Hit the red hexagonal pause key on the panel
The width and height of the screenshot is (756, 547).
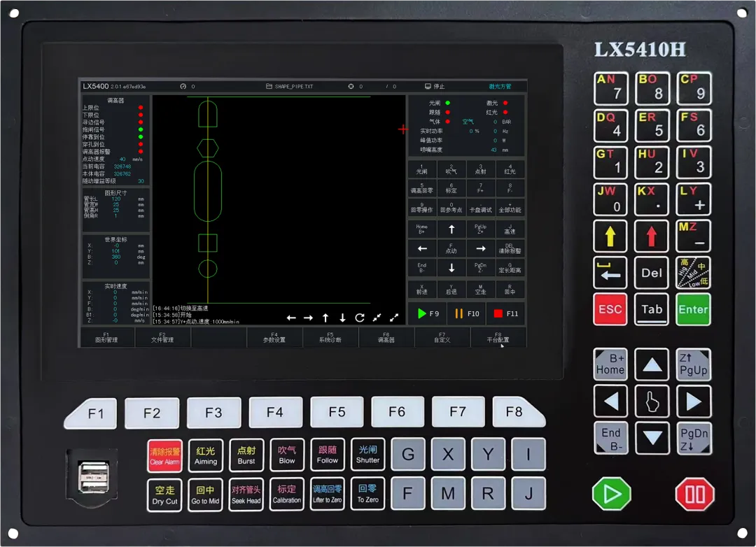click(695, 494)
